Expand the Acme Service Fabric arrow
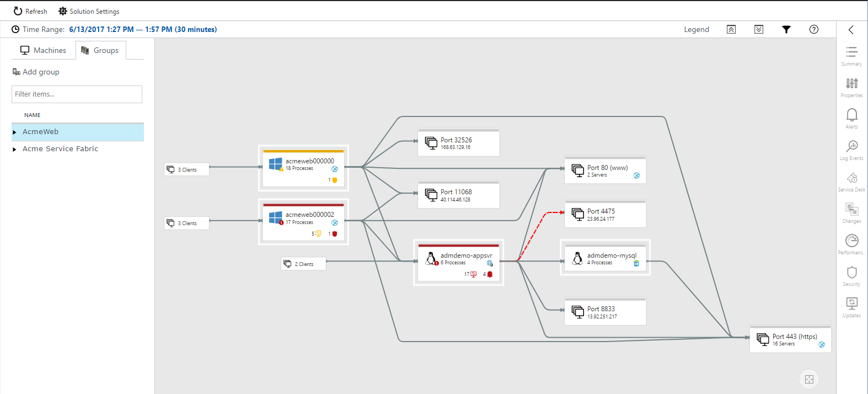This screenshot has height=394, width=868. (14, 150)
